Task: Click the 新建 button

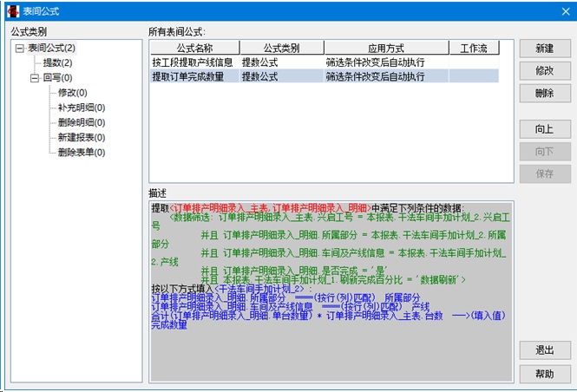Action: 544,48
